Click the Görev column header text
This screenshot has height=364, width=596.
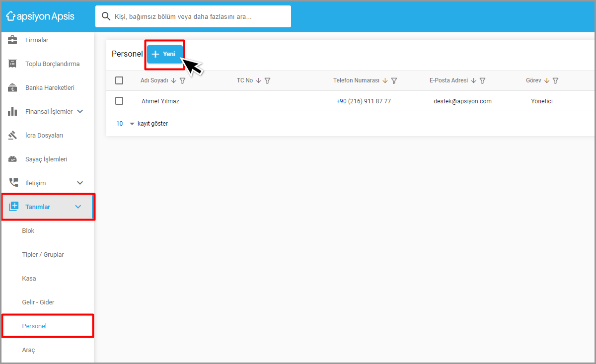533,80
